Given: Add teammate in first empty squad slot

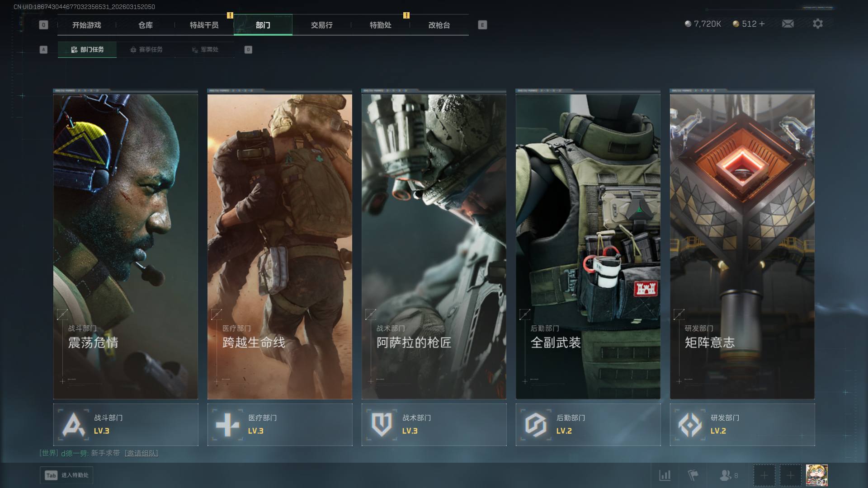Looking at the screenshot, I should (764, 475).
